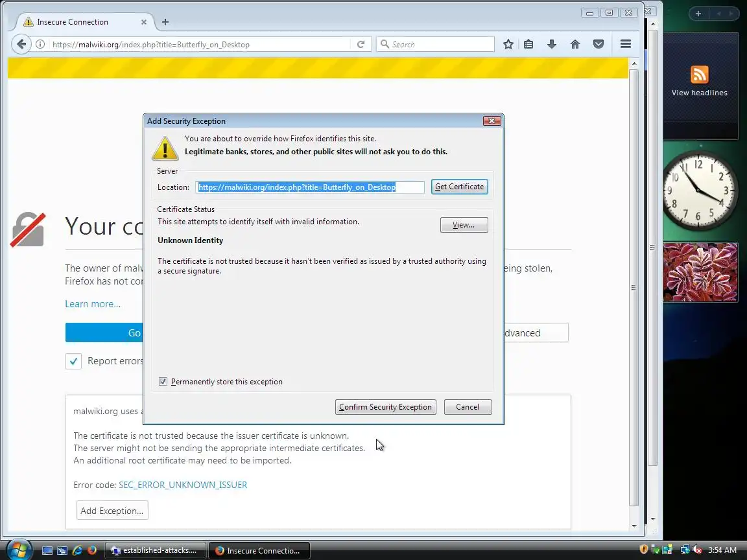This screenshot has height=560, width=747.
Task: Launch Internet Explorer from quick launch
Action: click(77, 550)
